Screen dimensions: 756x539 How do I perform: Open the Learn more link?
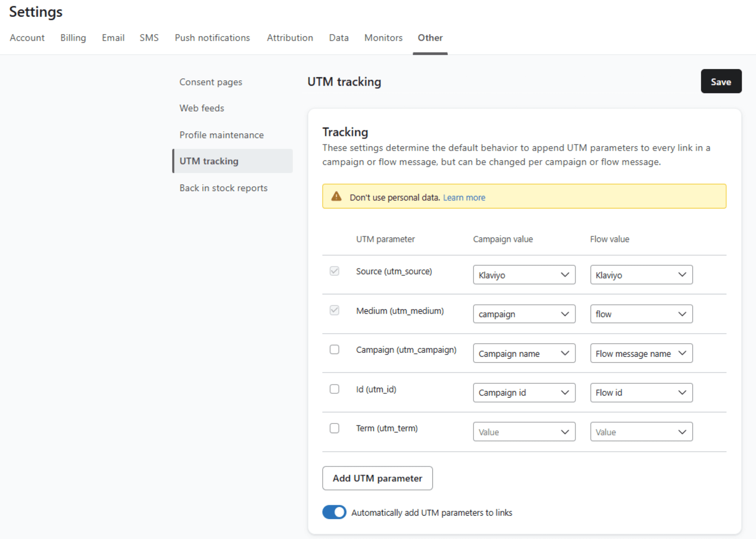[x=464, y=197]
